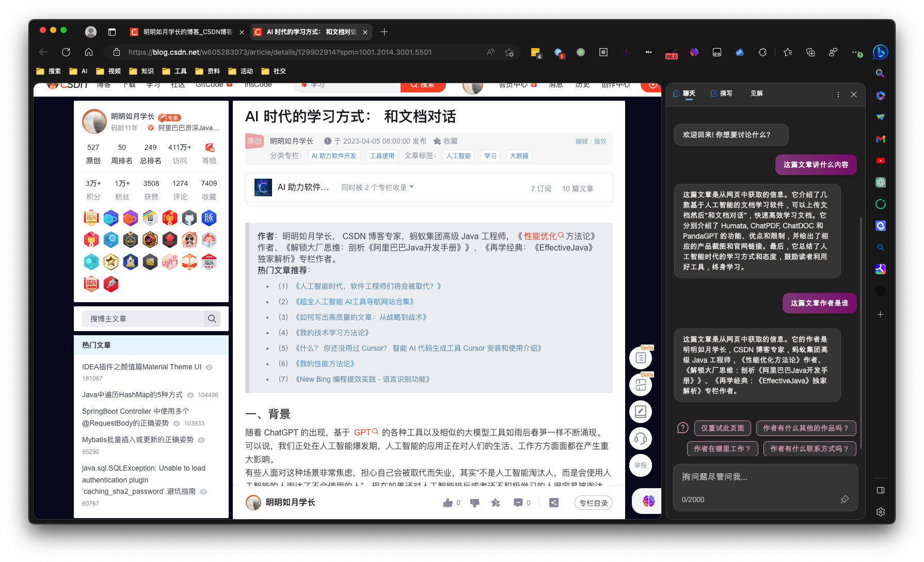Open the sidebar search magnifier icon
924x562 pixels.
click(x=880, y=73)
